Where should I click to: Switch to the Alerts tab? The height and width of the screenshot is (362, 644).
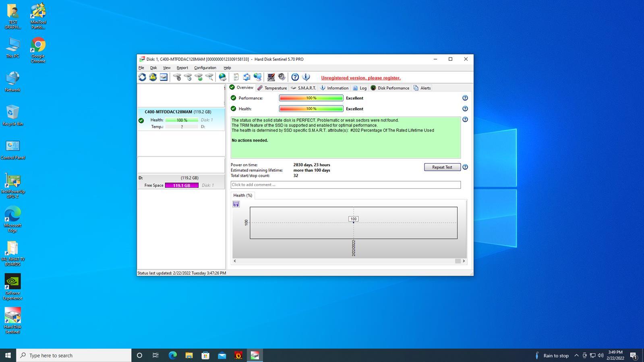422,88
